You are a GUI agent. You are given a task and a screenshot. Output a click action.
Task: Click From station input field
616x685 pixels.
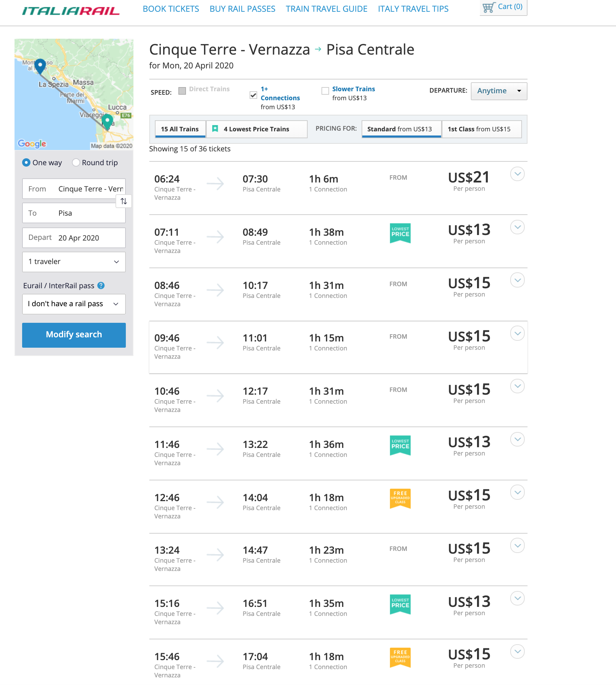point(74,189)
